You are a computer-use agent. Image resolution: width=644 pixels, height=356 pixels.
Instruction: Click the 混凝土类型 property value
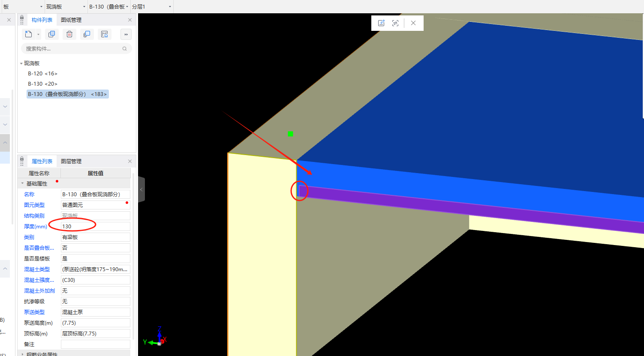point(96,269)
